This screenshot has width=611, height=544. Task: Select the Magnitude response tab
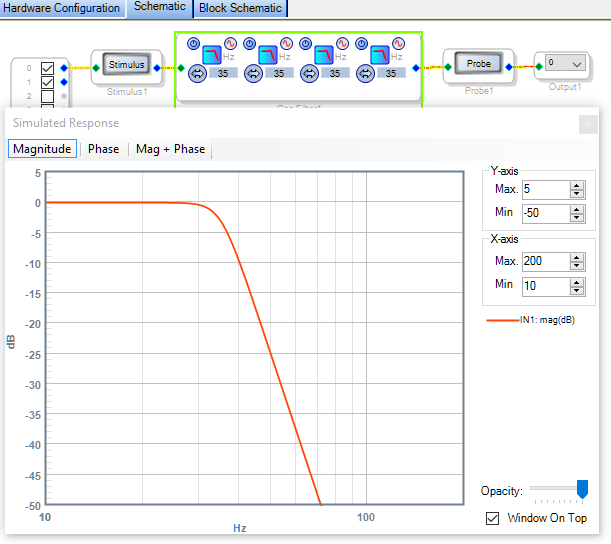(x=42, y=149)
